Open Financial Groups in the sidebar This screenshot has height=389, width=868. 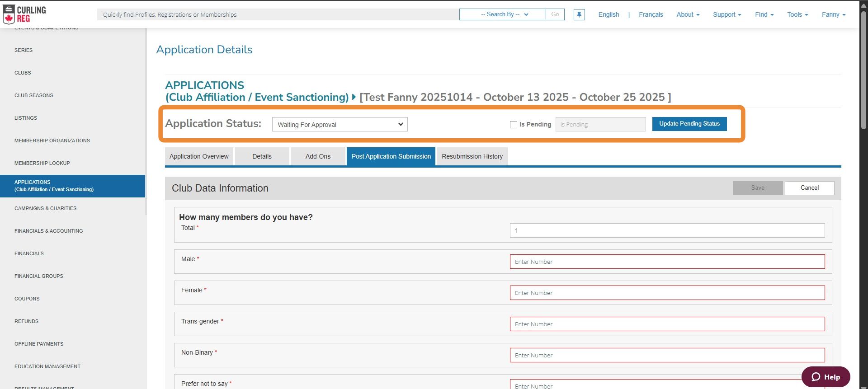[39, 276]
